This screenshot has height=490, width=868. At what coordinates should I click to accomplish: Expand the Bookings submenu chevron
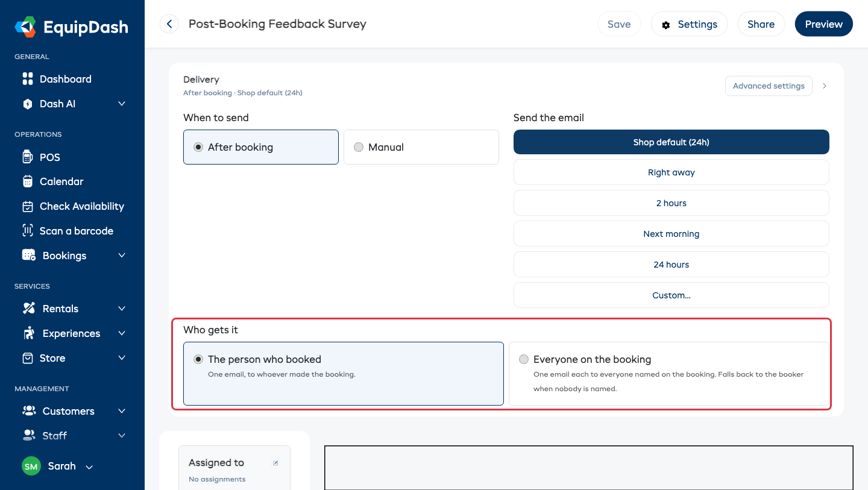click(122, 256)
